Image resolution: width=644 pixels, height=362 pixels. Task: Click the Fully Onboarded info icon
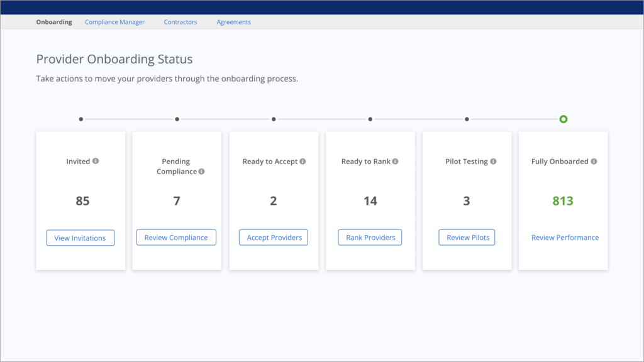pyautogui.click(x=594, y=162)
